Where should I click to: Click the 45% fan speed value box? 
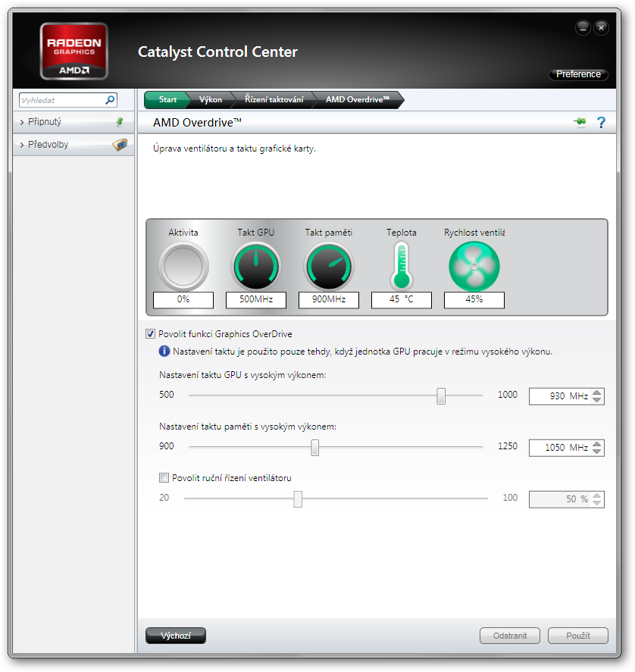(474, 299)
